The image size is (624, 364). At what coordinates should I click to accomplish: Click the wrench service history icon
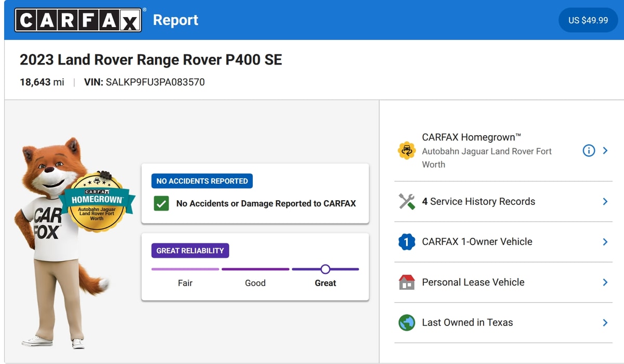tap(407, 201)
